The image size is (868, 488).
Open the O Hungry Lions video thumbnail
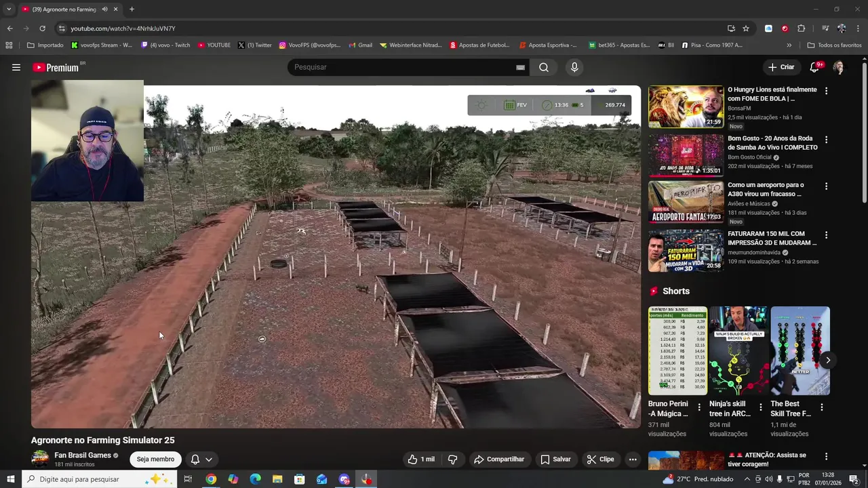pyautogui.click(x=686, y=106)
